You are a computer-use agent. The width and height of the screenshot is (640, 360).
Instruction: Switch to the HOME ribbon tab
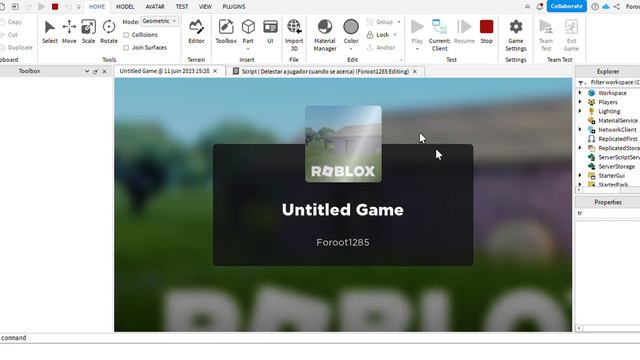[x=97, y=7]
